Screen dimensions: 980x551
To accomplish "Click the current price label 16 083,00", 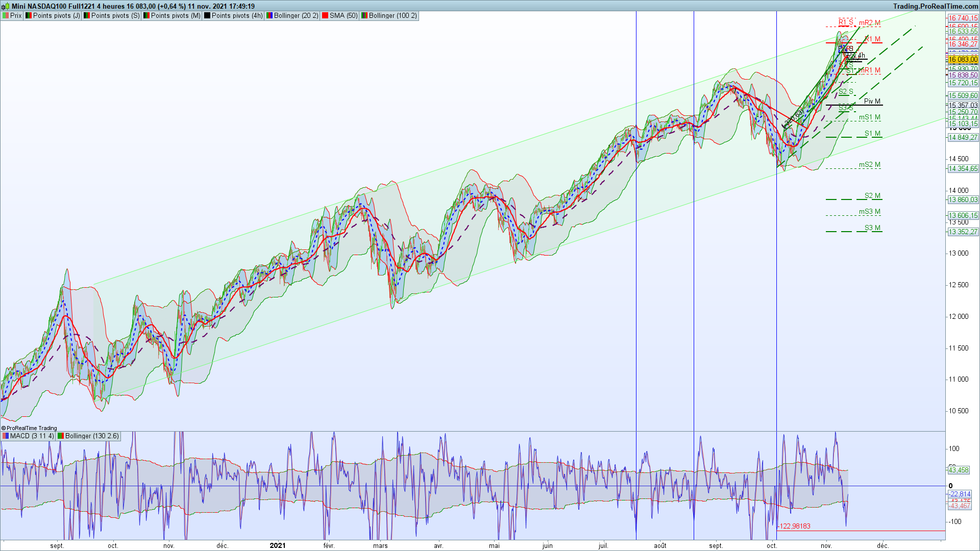I will pos(963,60).
